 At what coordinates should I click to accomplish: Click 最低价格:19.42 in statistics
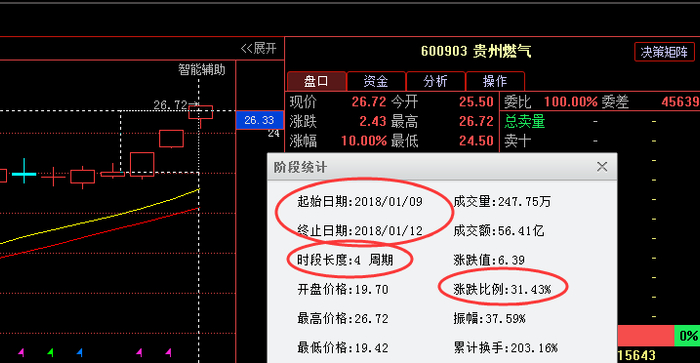(343, 348)
